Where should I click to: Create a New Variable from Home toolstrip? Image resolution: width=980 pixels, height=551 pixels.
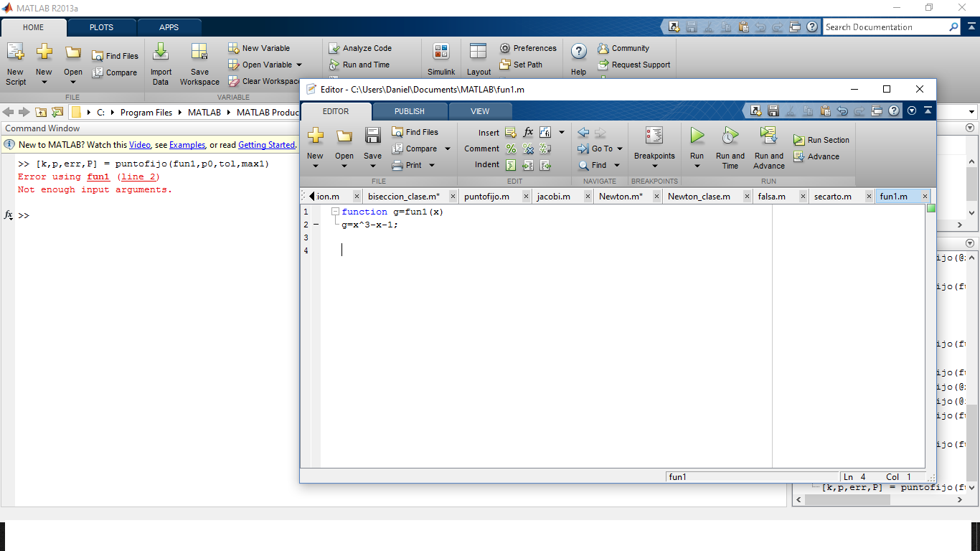click(x=259, y=48)
